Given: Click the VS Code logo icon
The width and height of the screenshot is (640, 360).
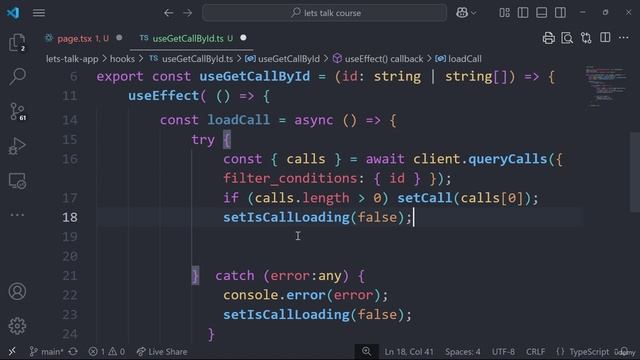Looking at the screenshot, I should [13, 13].
